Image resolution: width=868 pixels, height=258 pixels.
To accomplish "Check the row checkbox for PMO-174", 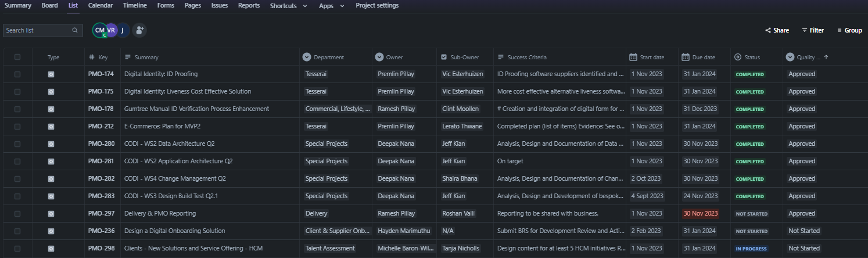I will coord(17,74).
